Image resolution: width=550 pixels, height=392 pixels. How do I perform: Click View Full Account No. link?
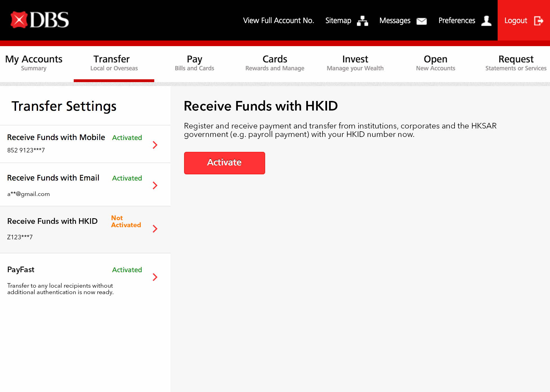click(x=278, y=21)
